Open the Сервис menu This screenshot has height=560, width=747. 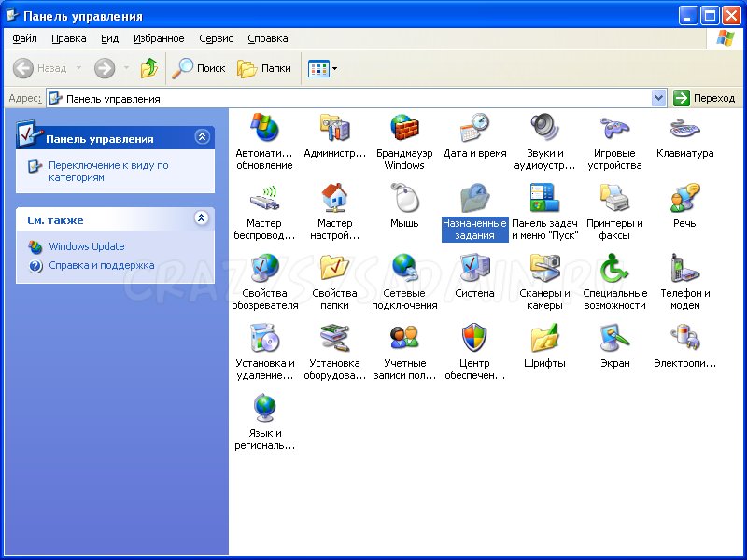tap(217, 38)
